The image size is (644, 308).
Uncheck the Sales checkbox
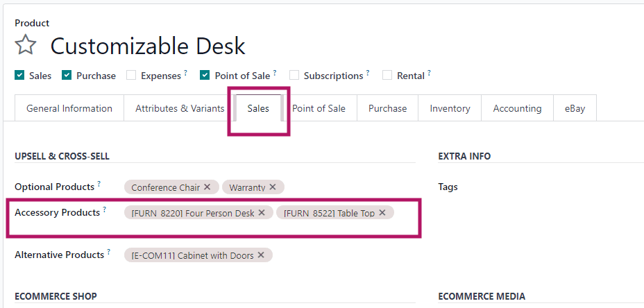pyautogui.click(x=19, y=76)
